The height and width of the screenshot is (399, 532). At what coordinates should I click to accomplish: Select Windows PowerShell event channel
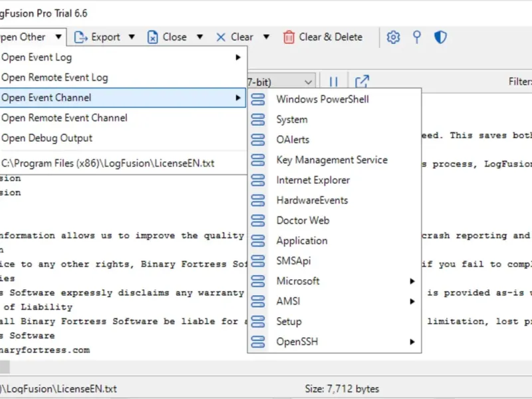(x=334, y=99)
